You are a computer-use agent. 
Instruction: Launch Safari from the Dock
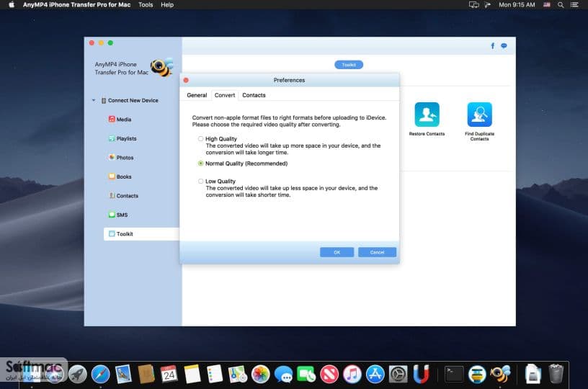pyautogui.click(x=100, y=374)
